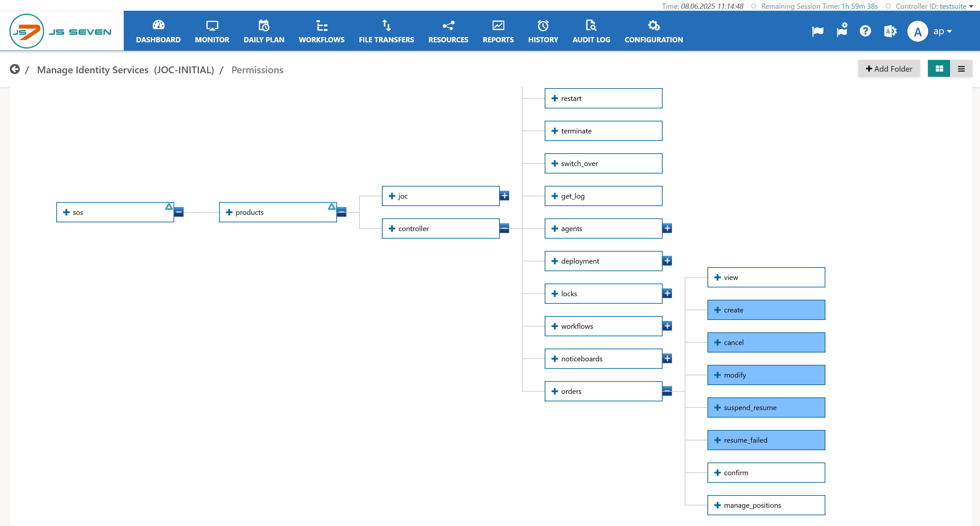Open the Configuration menu
The height and width of the screenshot is (526, 980).
pos(653,31)
